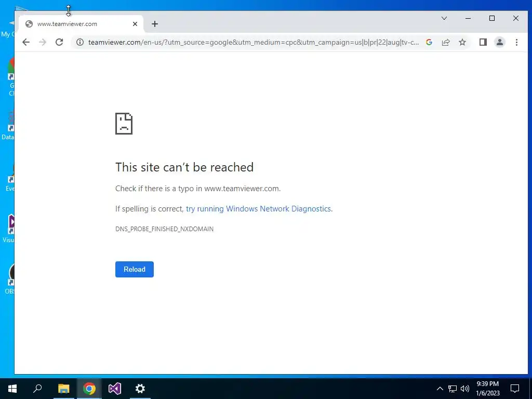Show hidden system tray icons

[x=440, y=389]
